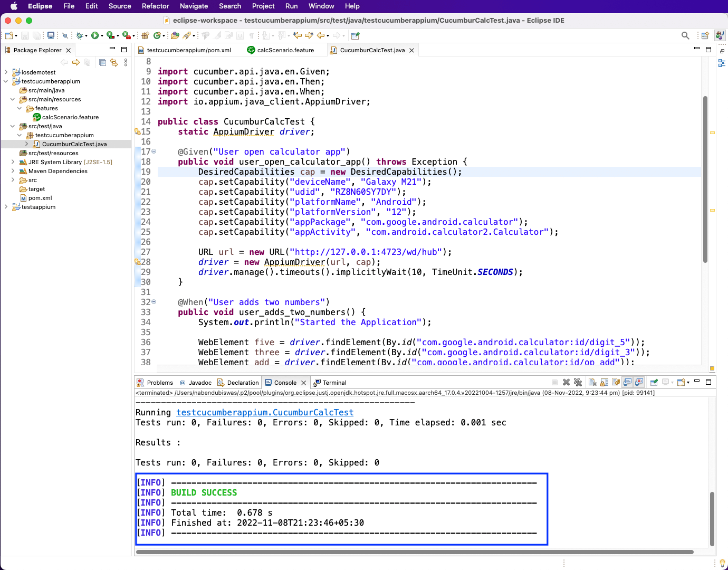Screen dimensions: 728x570
Task: Expand the testsappium project
Action: [x=5, y=207]
